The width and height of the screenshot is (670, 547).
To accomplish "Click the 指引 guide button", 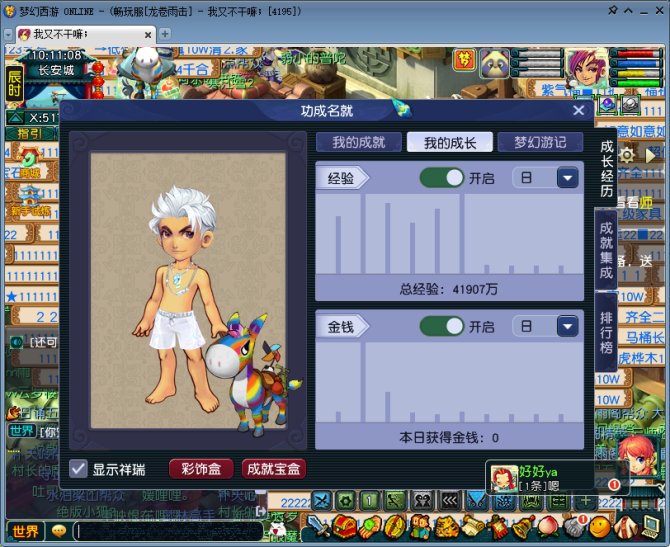I will [x=29, y=134].
